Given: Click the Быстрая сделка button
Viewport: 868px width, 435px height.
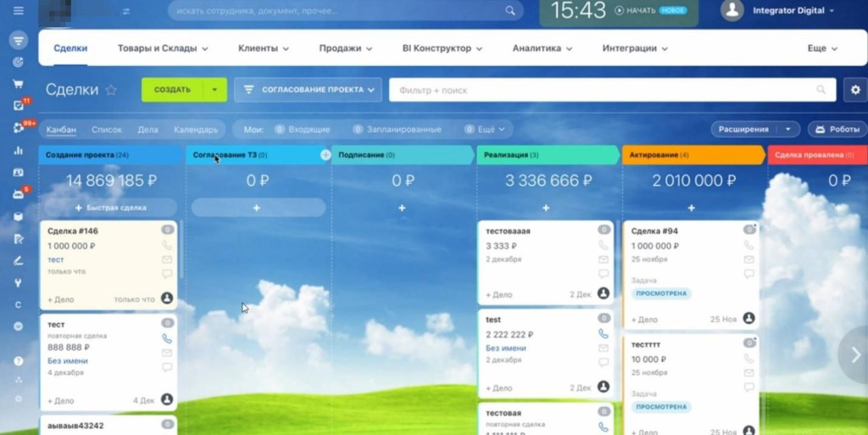Looking at the screenshot, I should (110, 208).
